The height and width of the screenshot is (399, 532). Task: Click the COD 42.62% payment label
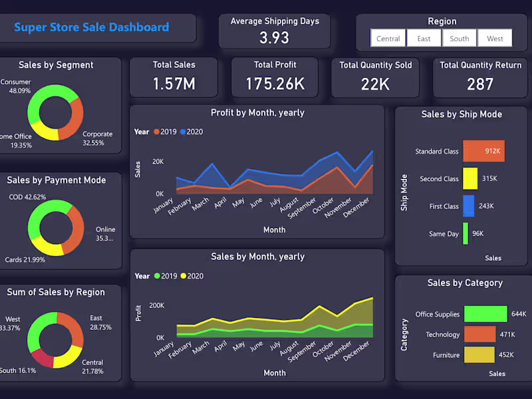[27, 197]
